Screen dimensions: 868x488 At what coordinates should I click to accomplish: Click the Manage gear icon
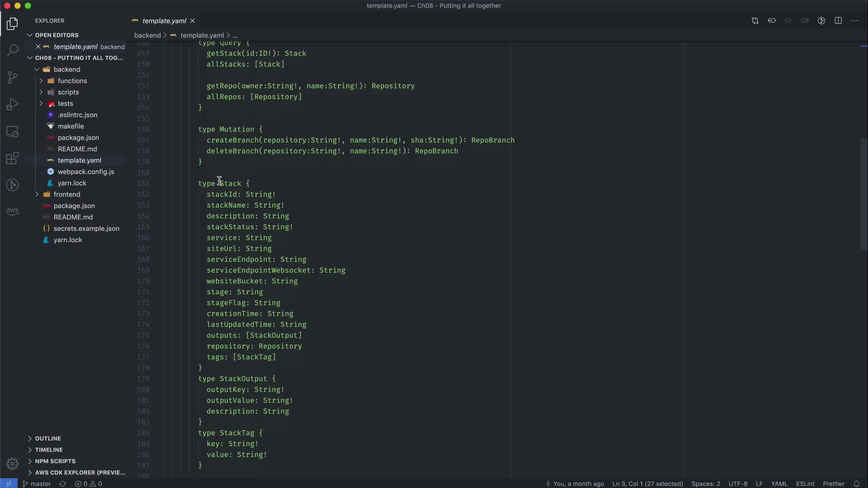click(x=12, y=464)
